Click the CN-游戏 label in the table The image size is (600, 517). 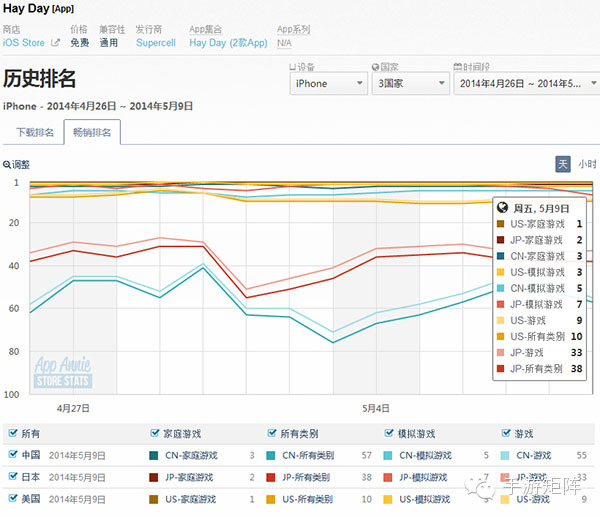tap(534, 455)
